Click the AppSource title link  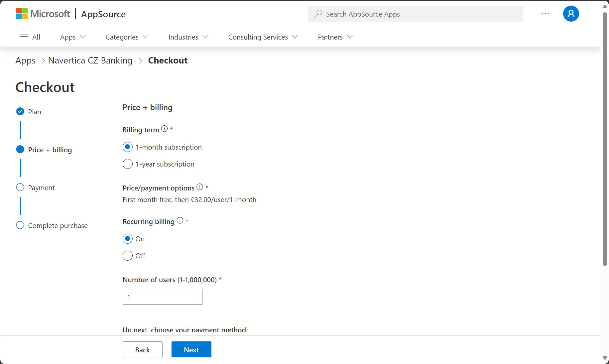pos(103,14)
